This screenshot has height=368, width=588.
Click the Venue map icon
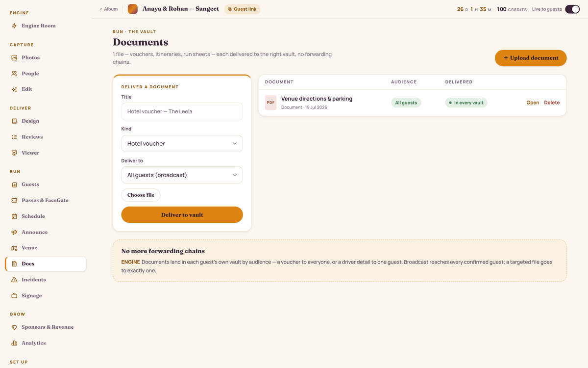[x=14, y=248]
